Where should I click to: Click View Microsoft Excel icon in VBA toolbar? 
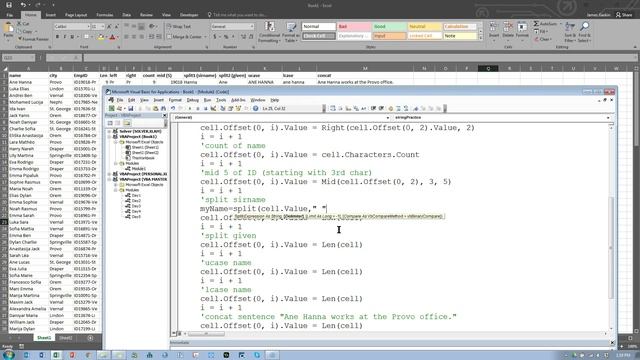[111, 109]
